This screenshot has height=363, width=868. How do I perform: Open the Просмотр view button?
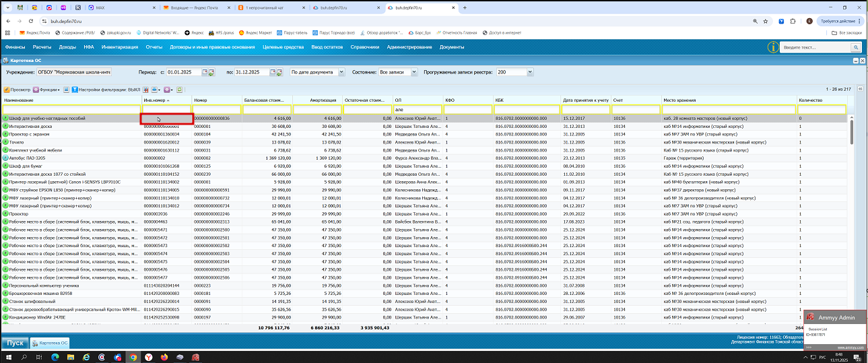point(16,90)
